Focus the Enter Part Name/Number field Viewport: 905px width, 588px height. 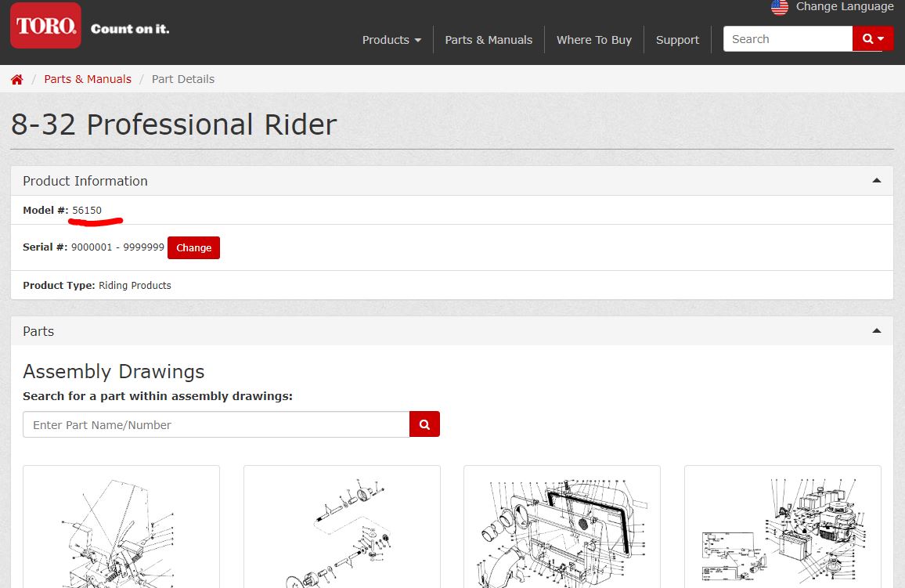[x=216, y=424]
